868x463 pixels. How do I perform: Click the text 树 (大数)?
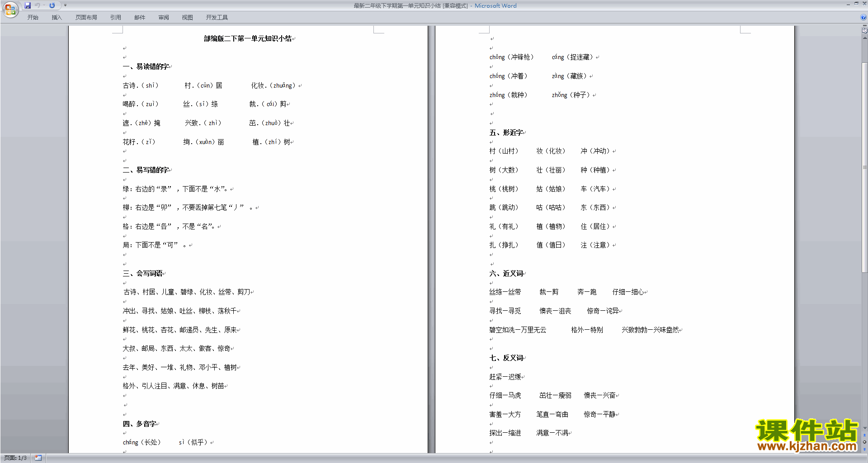(x=504, y=170)
